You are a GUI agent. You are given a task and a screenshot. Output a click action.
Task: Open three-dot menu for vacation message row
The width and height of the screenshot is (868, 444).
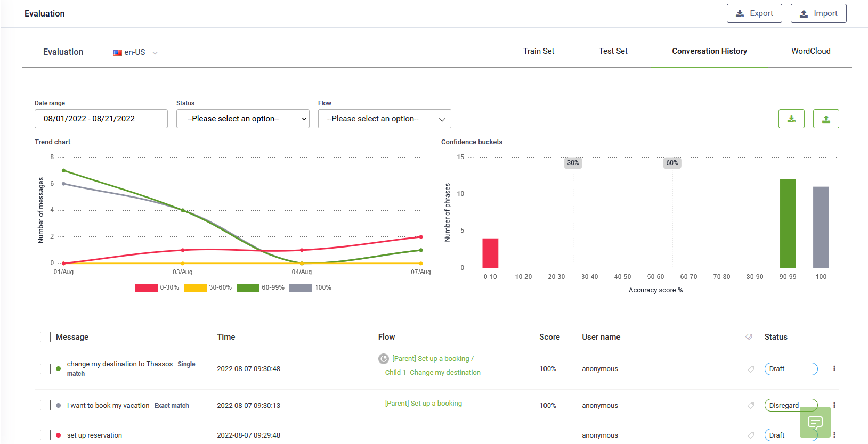pyautogui.click(x=834, y=405)
